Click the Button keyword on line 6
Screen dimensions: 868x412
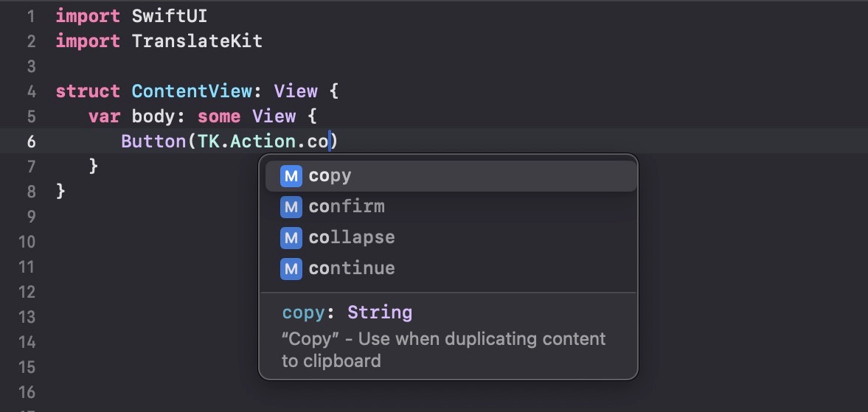pos(154,142)
